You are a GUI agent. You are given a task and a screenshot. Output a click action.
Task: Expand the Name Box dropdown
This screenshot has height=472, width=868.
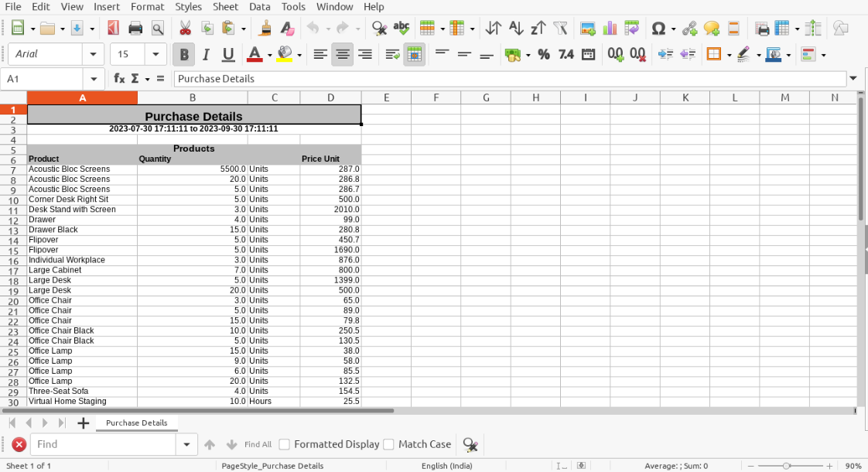[94, 79]
